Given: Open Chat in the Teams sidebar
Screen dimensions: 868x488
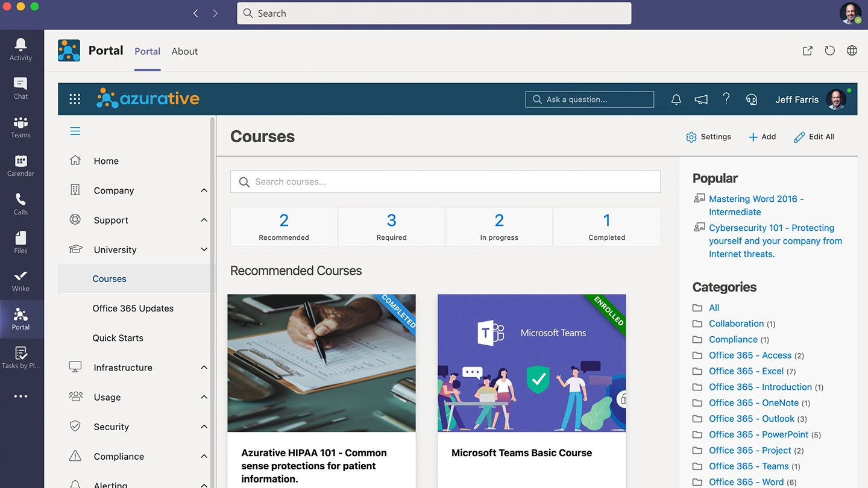Looking at the screenshot, I should coord(20,88).
